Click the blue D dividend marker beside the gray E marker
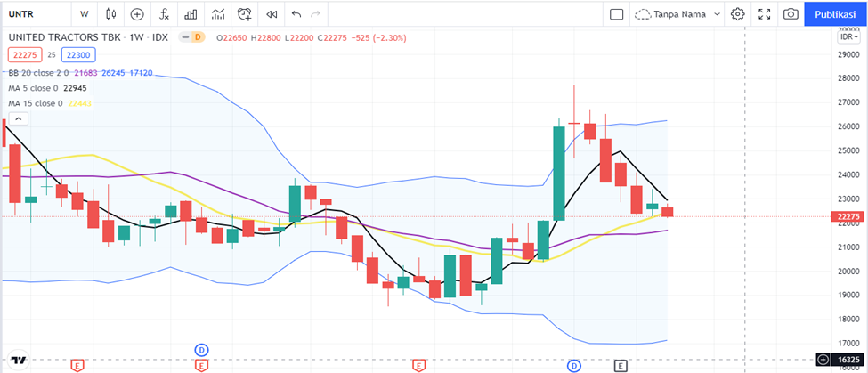868x373 pixels. [x=574, y=365]
